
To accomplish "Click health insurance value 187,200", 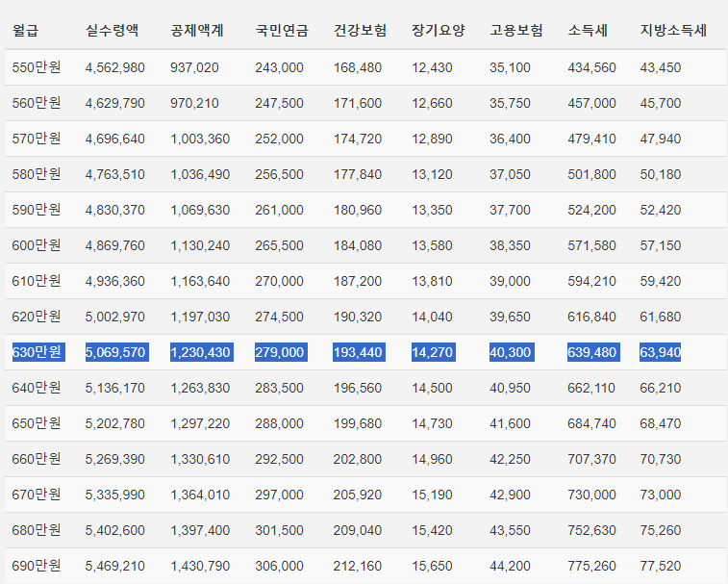I will coord(358,282).
